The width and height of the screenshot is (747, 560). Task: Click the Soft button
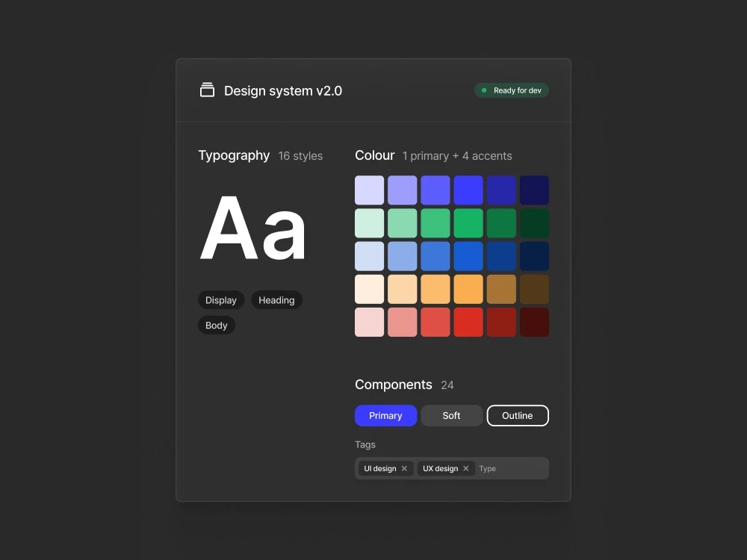click(x=452, y=416)
